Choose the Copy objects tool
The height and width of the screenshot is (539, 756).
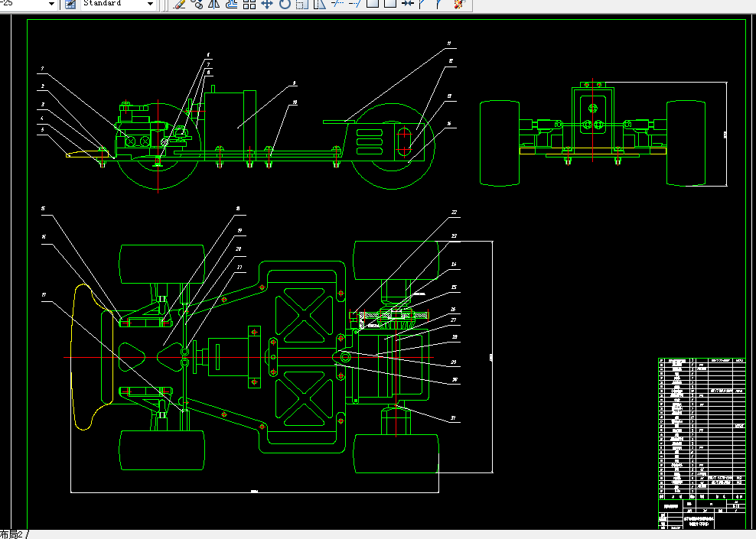(197, 5)
